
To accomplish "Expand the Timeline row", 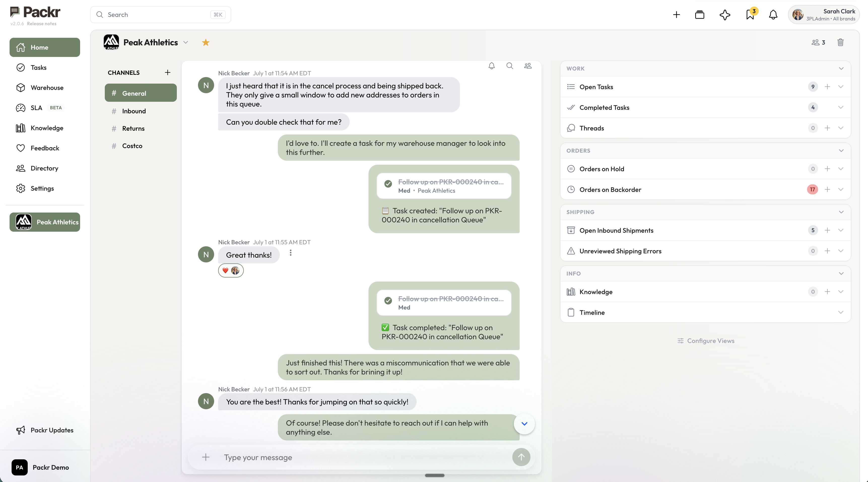I will point(841,312).
